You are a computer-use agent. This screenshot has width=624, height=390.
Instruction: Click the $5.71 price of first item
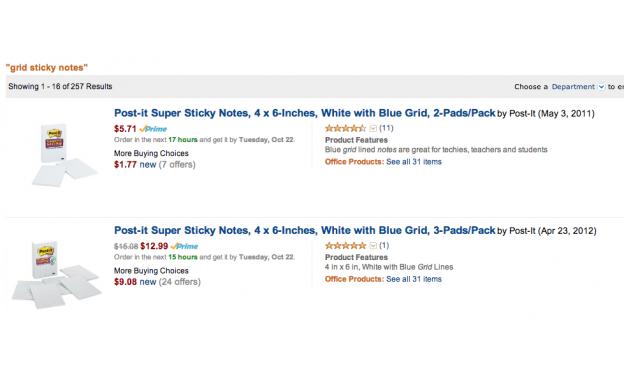coord(125,129)
